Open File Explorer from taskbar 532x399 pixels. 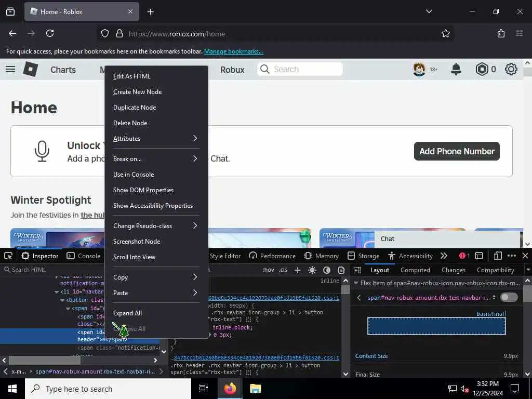tap(256, 389)
